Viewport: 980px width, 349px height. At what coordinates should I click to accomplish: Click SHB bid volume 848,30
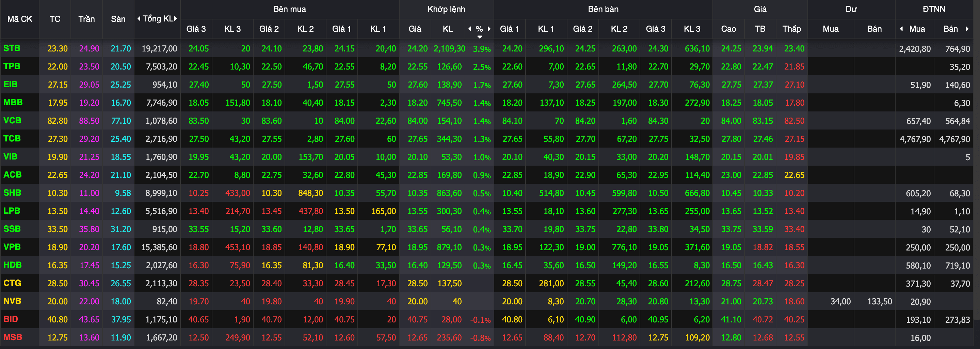tap(310, 193)
